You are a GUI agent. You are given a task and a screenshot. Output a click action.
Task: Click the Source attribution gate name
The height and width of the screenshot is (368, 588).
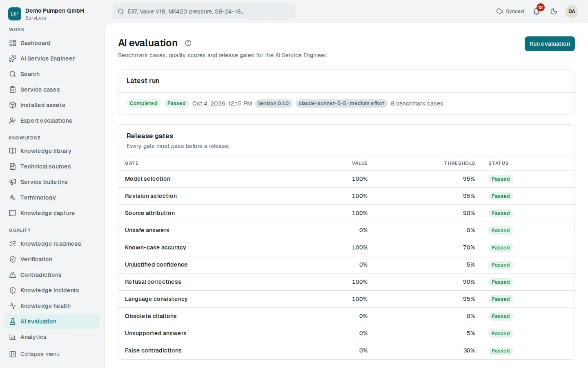click(150, 213)
